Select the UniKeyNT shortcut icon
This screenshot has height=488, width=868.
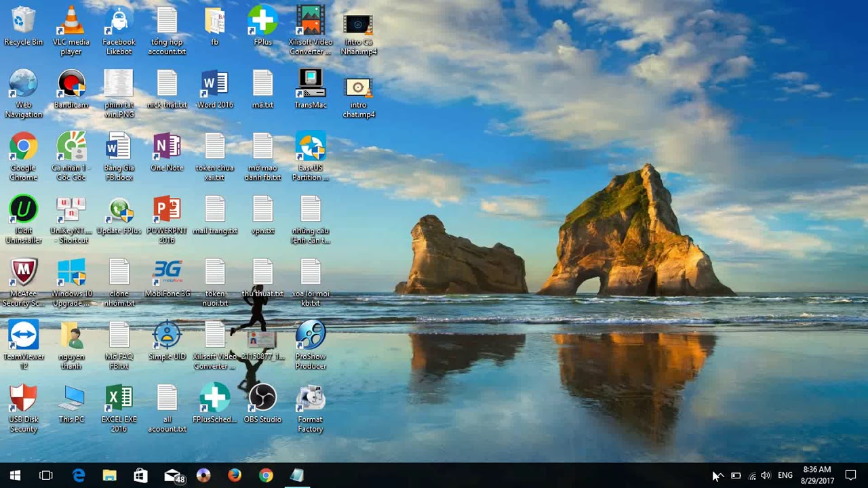click(71, 220)
